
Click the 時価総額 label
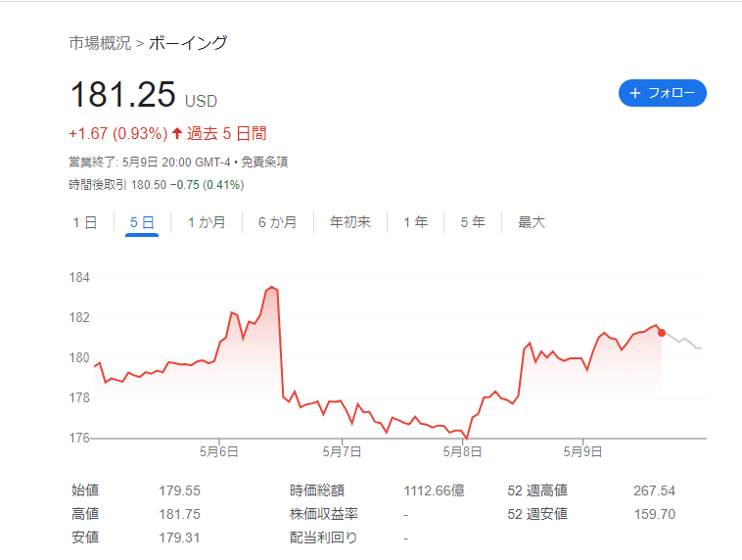pos(317,490)
